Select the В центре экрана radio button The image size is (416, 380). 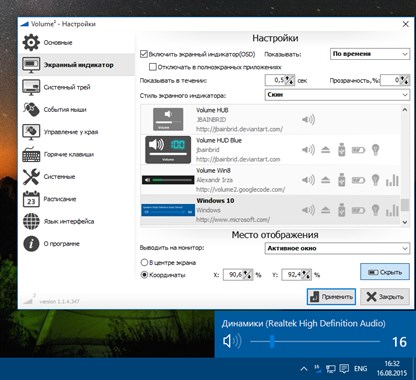click(x=144, y=262)
